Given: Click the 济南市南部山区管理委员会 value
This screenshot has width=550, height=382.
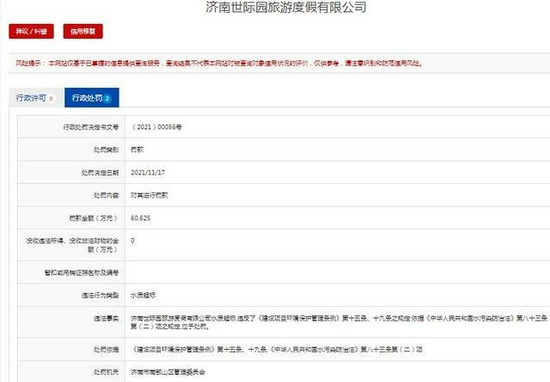Looking at the screenshot, I should [168, 372].
